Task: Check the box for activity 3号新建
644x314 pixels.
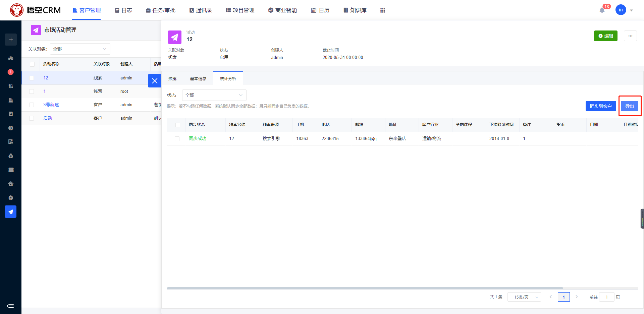Action: (32, 105)
